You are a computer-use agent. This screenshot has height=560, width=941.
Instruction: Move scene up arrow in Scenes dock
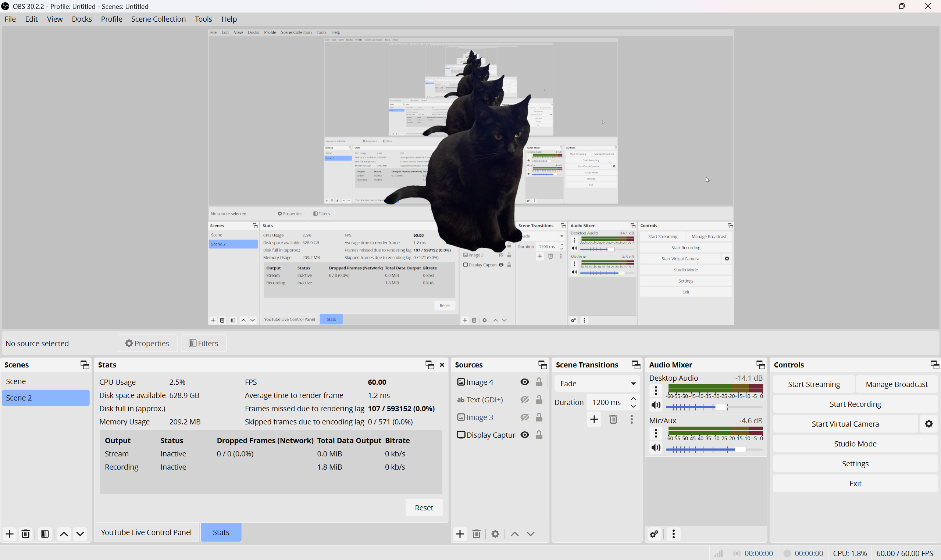[64, 534]
